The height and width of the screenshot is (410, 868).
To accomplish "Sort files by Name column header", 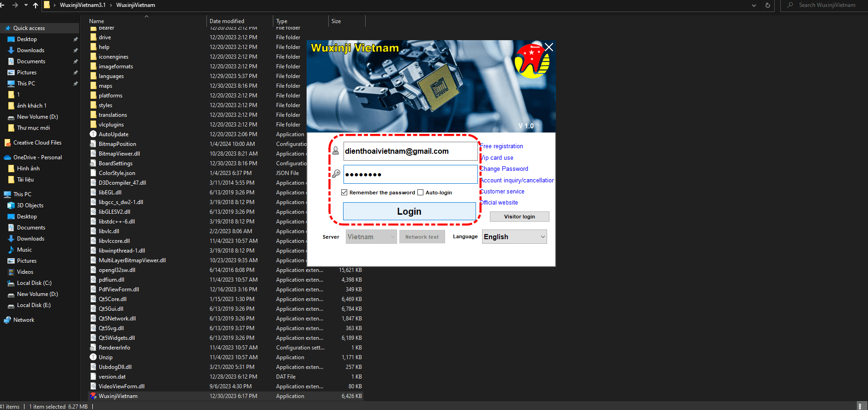I will click(96, 21).
